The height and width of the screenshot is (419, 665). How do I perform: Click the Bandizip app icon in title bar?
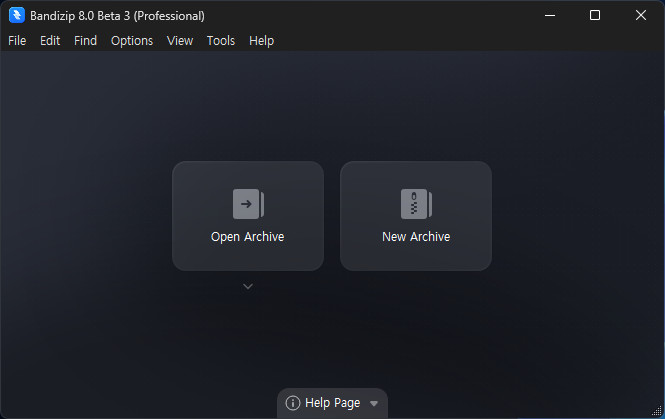point(16,15)
